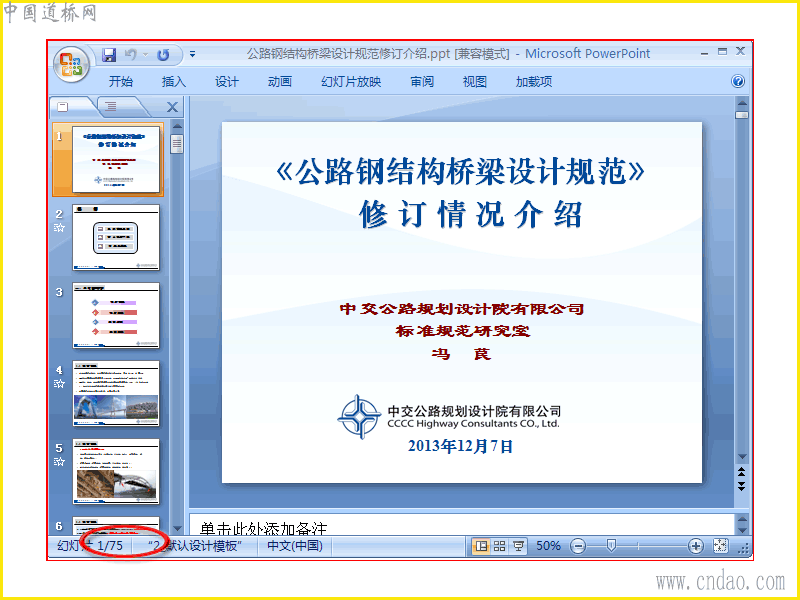Redo with the repeat arrow icon
The width and height of the screenshot is (800, 600).
tap(163, 55)
